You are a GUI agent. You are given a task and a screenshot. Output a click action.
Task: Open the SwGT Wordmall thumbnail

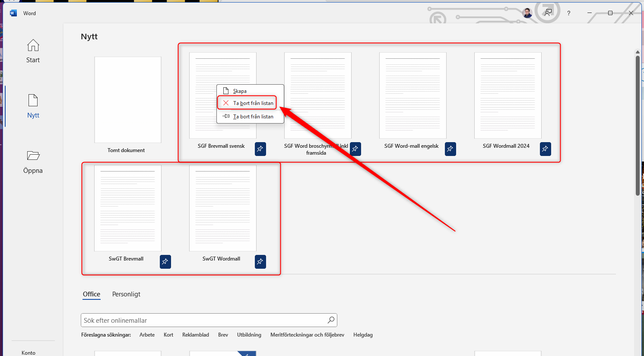[x=223, y=208]
